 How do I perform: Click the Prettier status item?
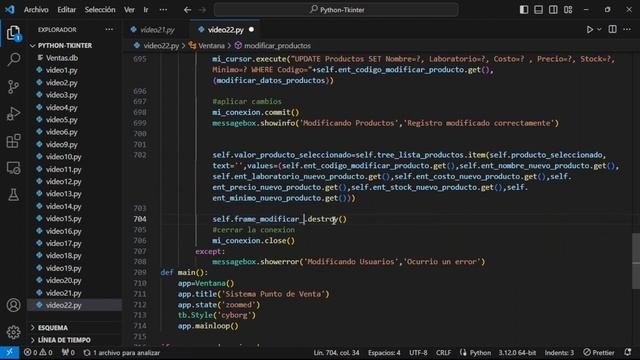pyautogui.click(x=599, y=353)
